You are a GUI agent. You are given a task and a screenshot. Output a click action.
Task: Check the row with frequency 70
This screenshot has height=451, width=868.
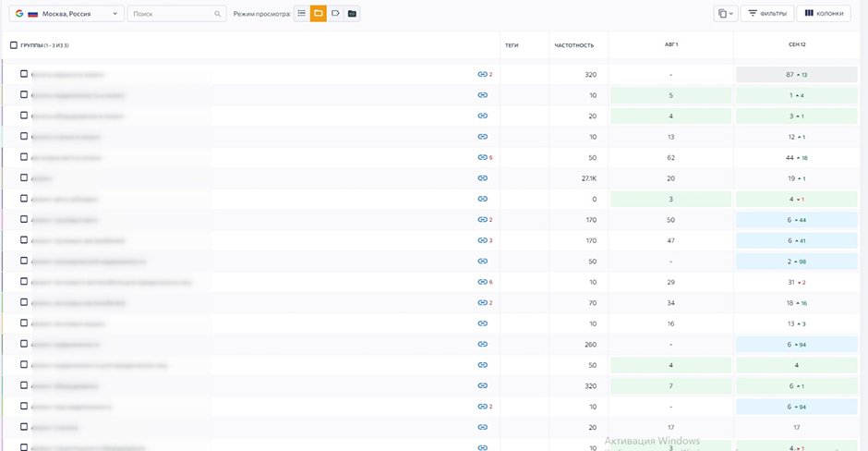[24, 302]
